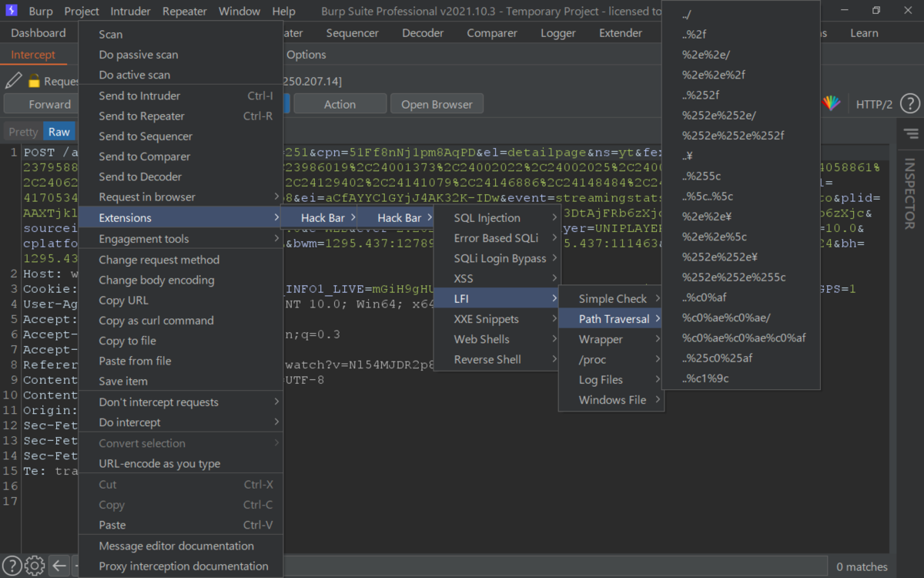Choose Proxy interception documentation
The height and width of the screenshot is (578, 924).
[x=181, y=566]
